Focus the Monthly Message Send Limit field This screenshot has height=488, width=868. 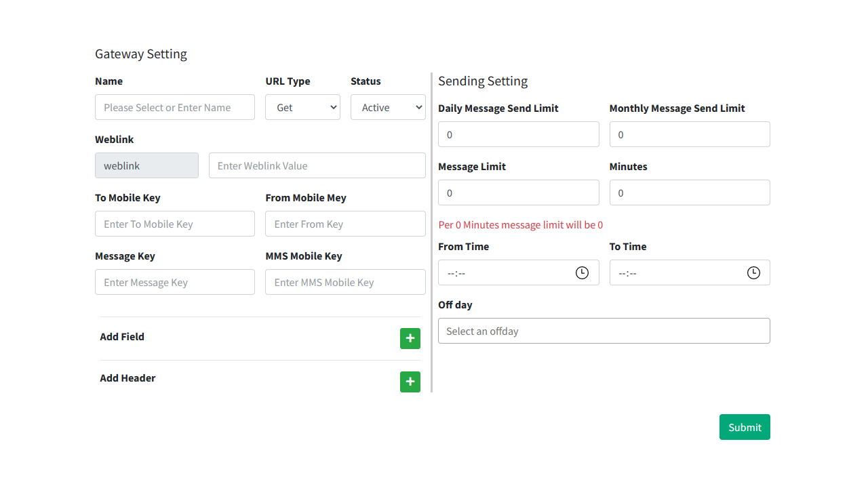[690, 134]
